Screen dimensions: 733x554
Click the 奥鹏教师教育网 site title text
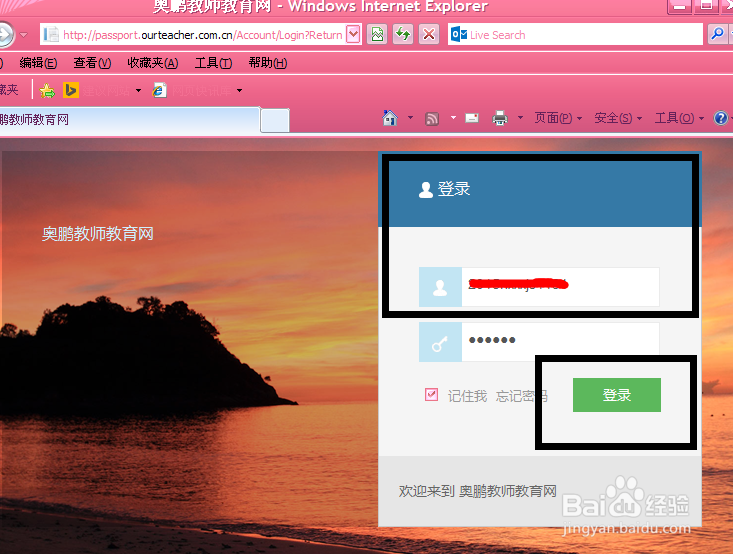tap(98, 234)
